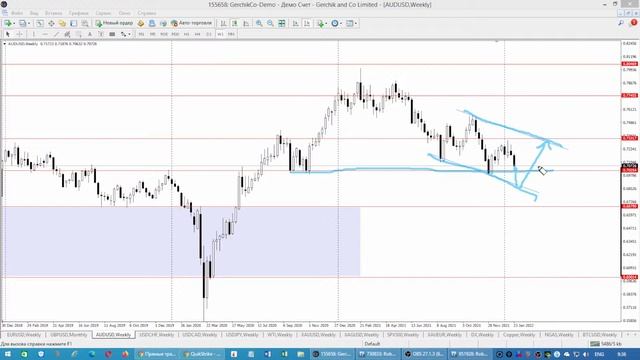Switch to the M1 timeframe
Screen dimensions: 640x360
[141, 34]
